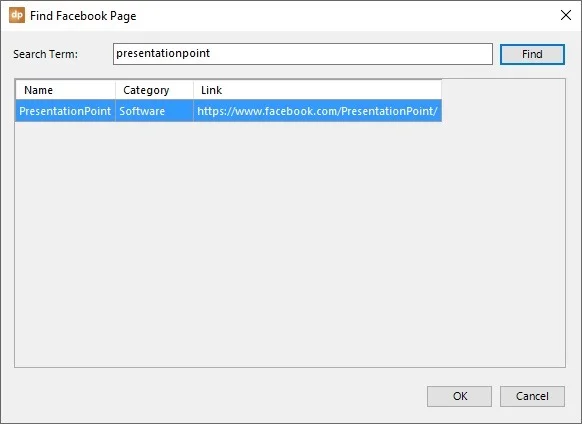This screenshot has width=582, height=424.
Task: Dismiss dialog with the Cancel button
Action: 532,396
